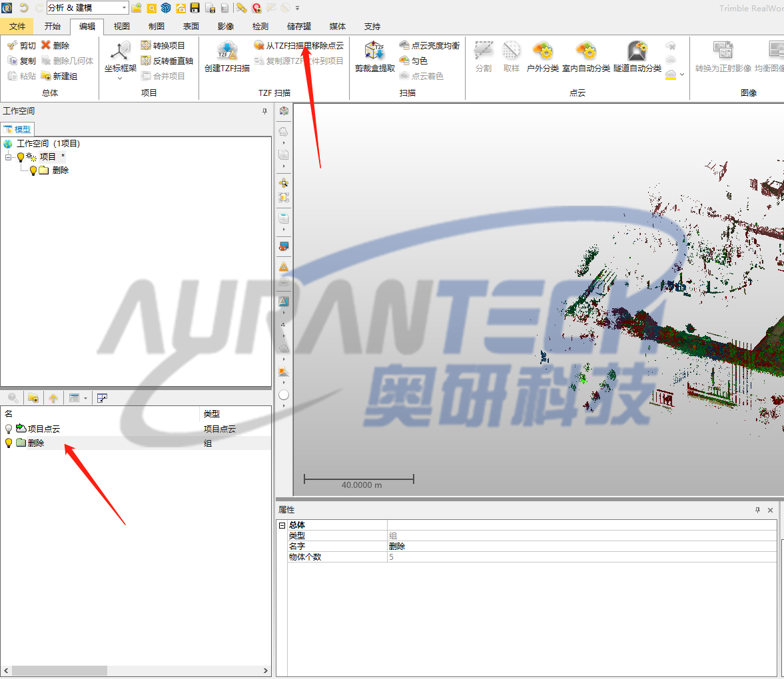784x679 pixels.
Task: Click the yellow camera snapshot icon
Action: coord(181,8)
